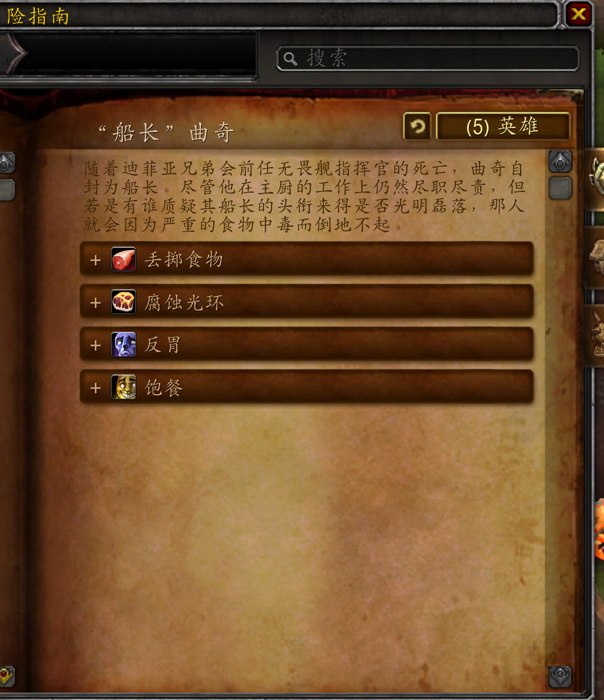Click the right scrollbar down arrow button

pos(560,677)
